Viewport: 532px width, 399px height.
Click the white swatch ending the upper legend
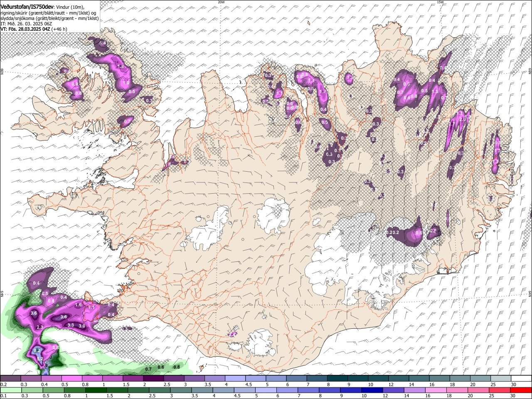pyautogui.click(x=521, y=379)
